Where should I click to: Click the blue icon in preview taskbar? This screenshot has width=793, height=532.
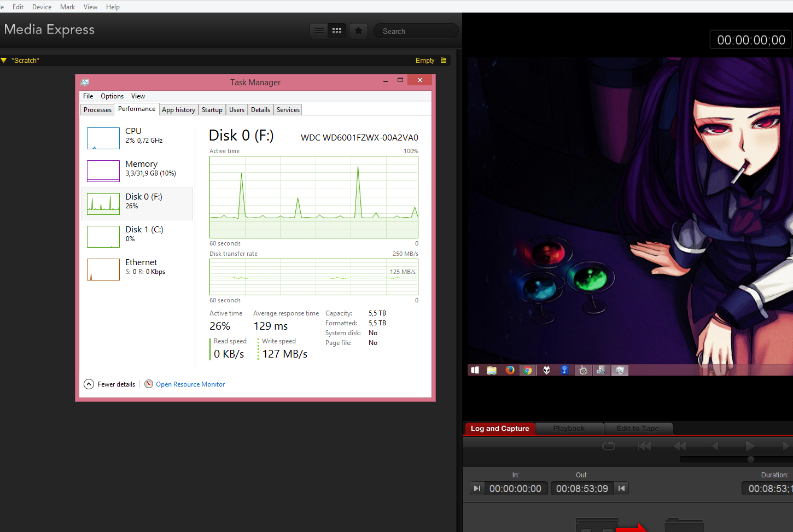click(x=564, y=370)
